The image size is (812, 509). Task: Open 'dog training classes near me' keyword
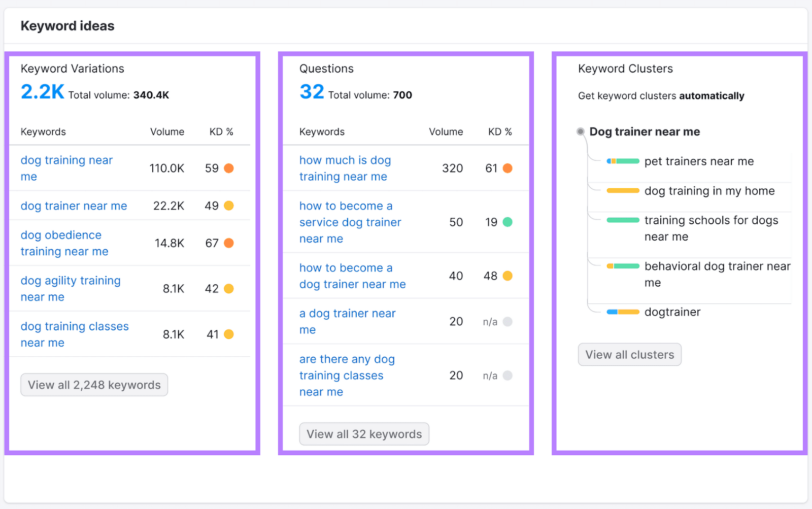[75, 334]
